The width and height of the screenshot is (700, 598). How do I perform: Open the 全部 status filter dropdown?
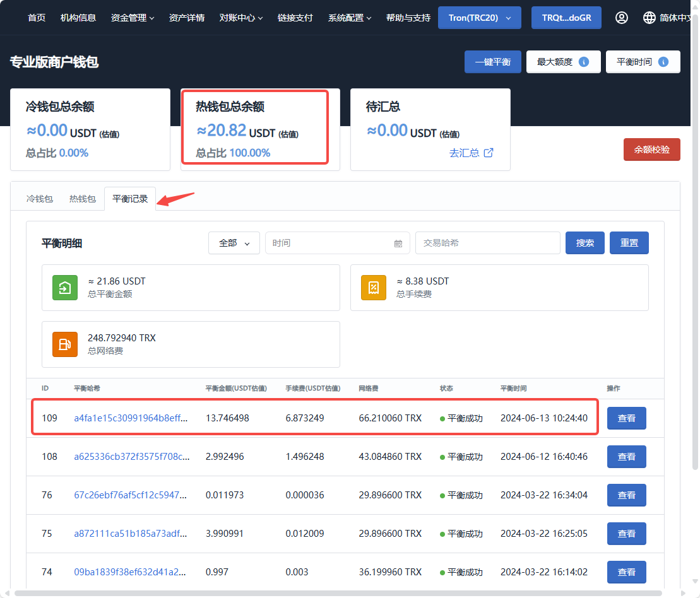point(234,243)
